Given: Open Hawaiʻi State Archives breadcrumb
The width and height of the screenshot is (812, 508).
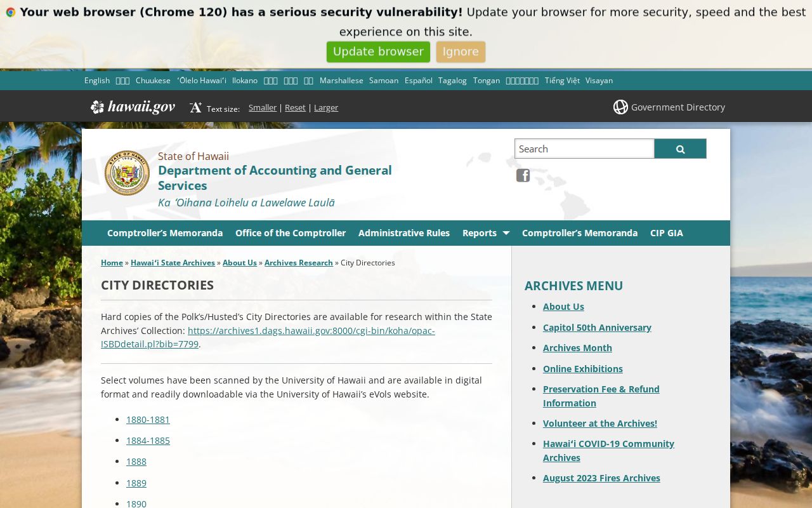Looking at the screenshot, I should (173, 262).
